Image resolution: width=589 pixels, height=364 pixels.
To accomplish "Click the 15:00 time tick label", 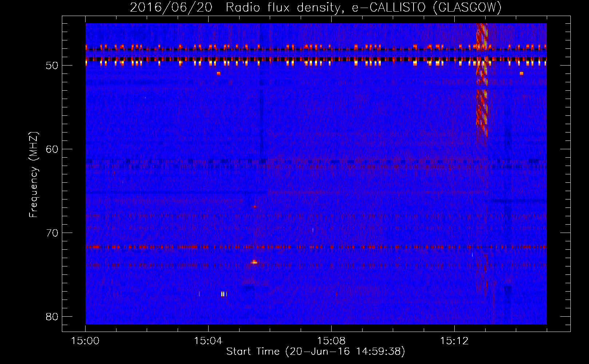I will coord(86,341).
